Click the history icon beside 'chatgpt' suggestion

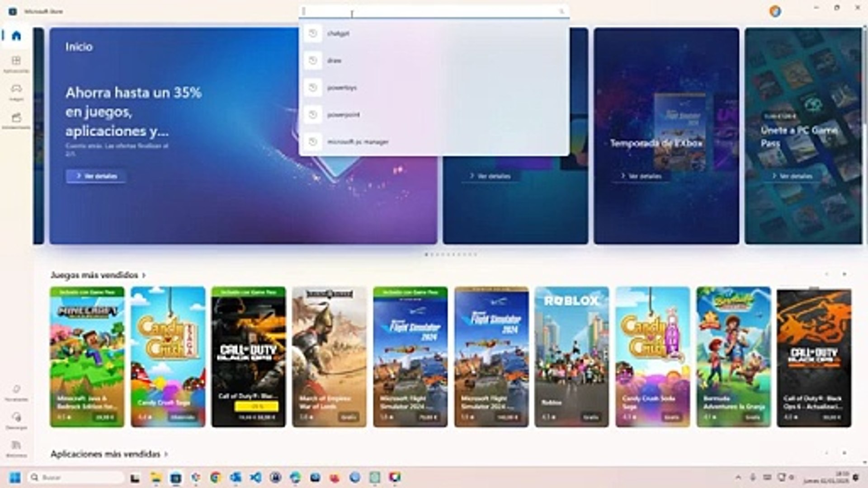tap(312, 33)
